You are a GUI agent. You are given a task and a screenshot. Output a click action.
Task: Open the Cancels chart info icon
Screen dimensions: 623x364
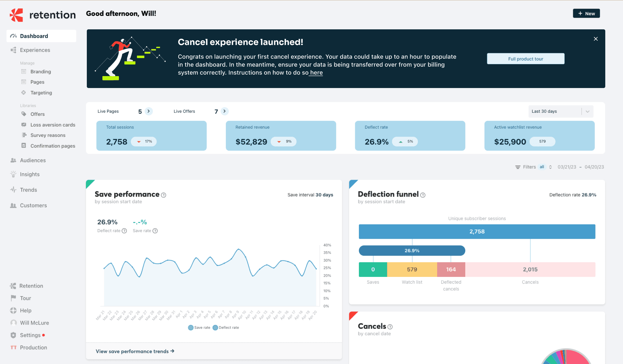(x=390, y=327)
